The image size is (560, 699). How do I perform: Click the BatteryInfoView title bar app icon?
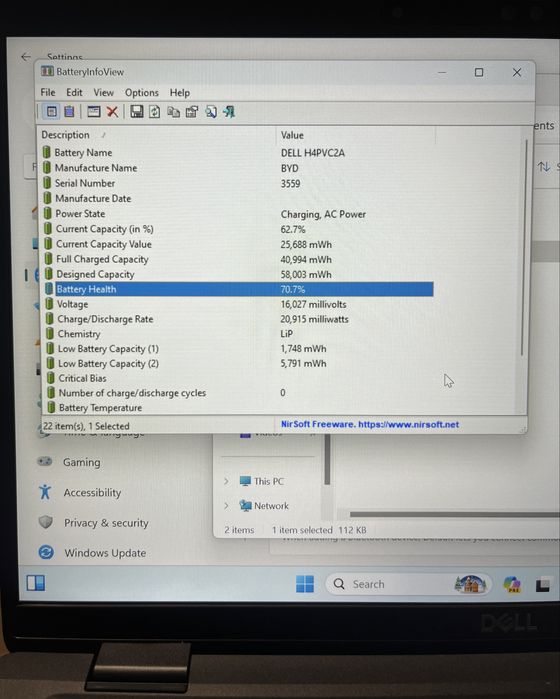pyautogui.click(x=47, y=71)
